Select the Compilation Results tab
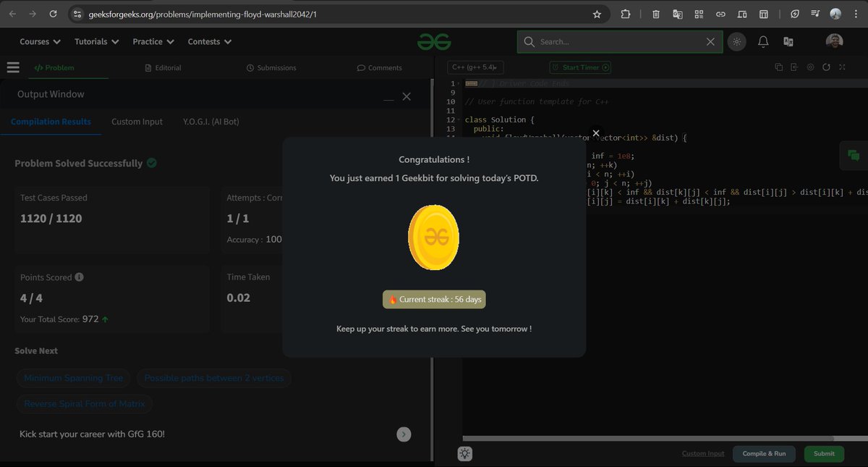The height and width of the screenshot is (467, 868). [51, 122]
